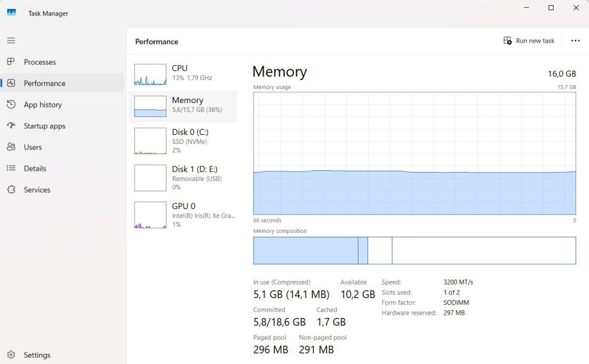Click Run new task button

coord(529,41)
